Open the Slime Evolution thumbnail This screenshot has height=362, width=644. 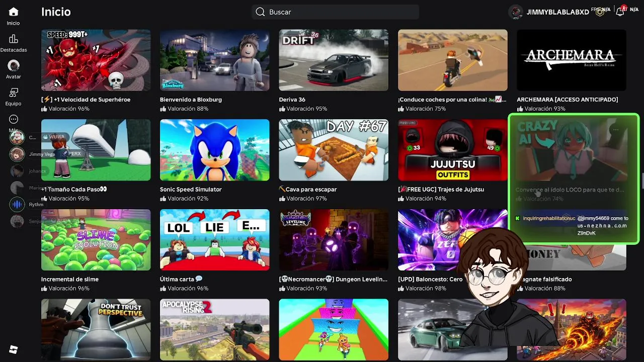point(96,240)
